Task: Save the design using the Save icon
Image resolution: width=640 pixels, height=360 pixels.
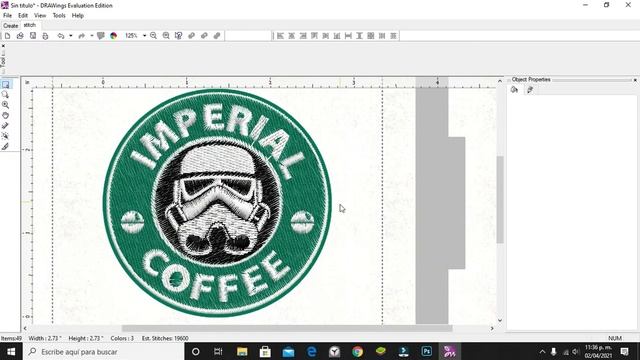Action: [x=33, y=36]
